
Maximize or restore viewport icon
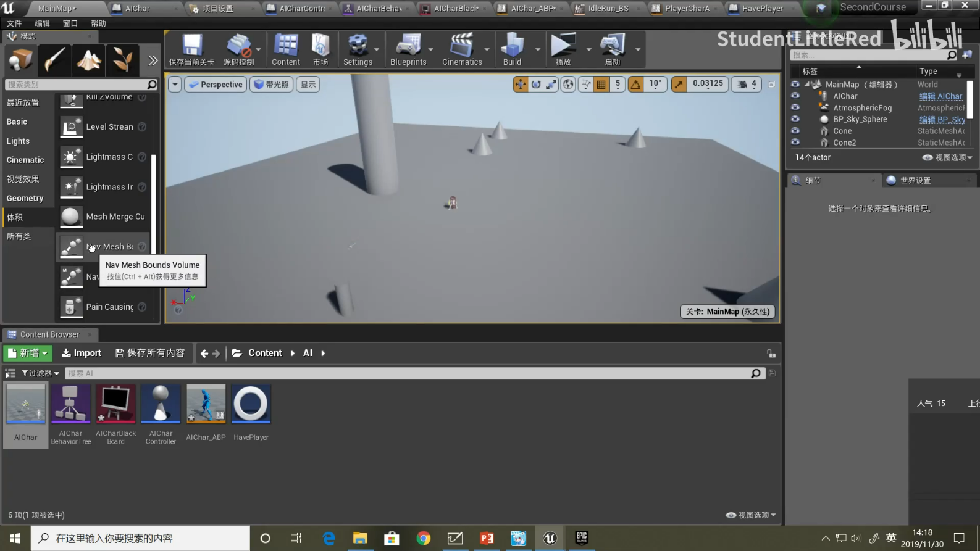tap(771, 85)
